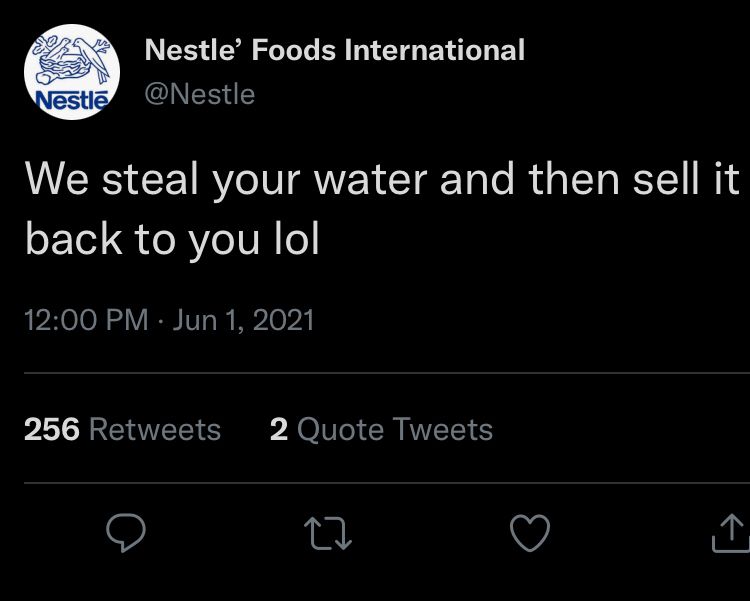Open the share arrow icon

pyautogui.click(x=731, y=533)
